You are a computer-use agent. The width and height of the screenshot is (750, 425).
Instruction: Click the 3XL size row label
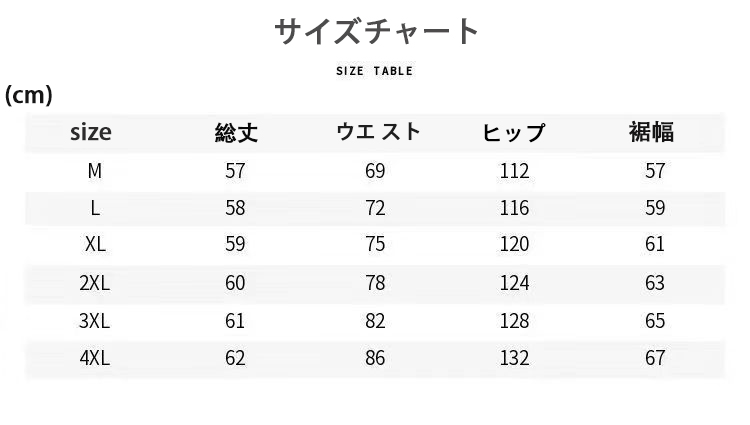coord(95,320)
